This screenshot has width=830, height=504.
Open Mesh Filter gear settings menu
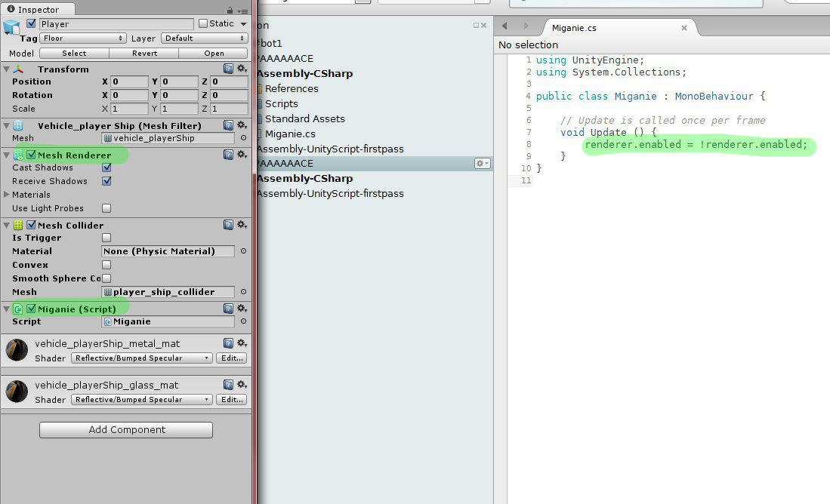coord(242,125)
